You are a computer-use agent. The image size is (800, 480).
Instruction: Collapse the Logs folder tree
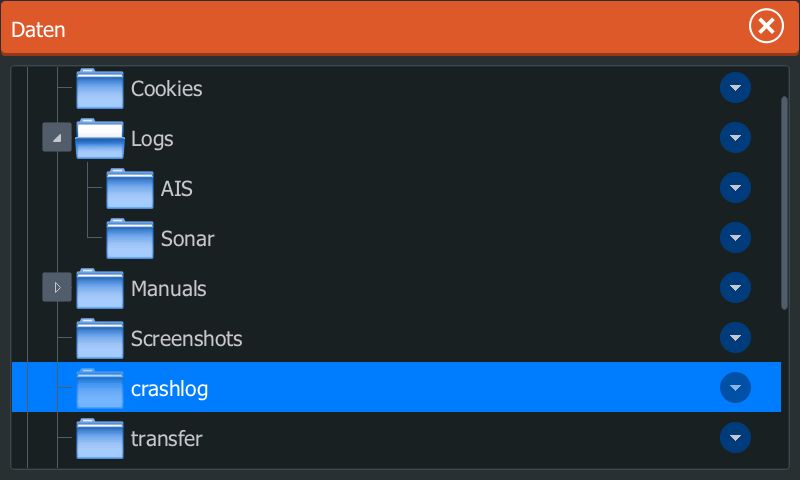click(x=56, y=138)
